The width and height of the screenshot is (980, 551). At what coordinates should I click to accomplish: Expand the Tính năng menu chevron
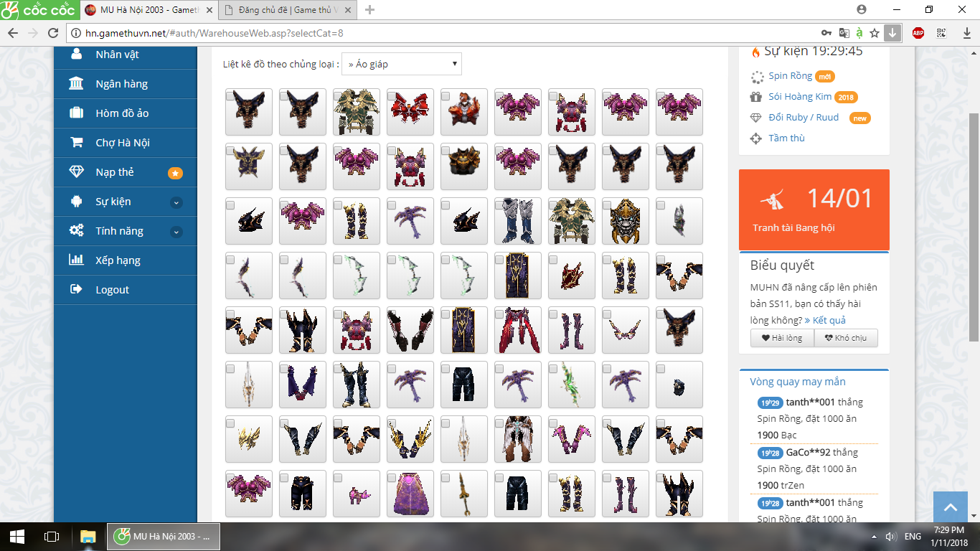click(176, 232)
